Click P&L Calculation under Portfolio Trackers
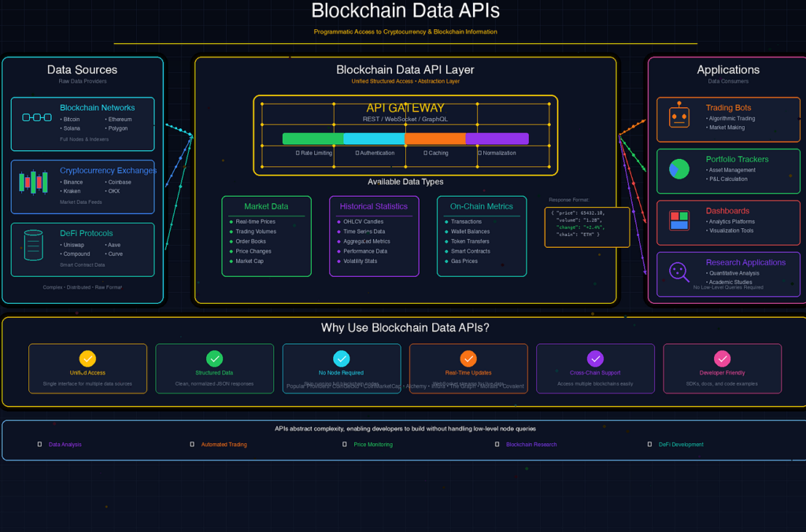The height and width of the screenshot is (532, 806). [x=728, y=179]
